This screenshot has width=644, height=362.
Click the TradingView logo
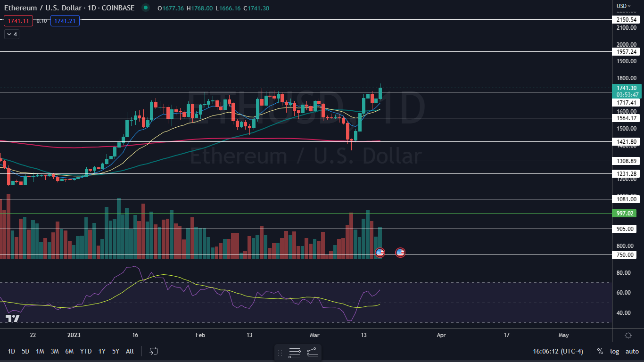point(13,318)
